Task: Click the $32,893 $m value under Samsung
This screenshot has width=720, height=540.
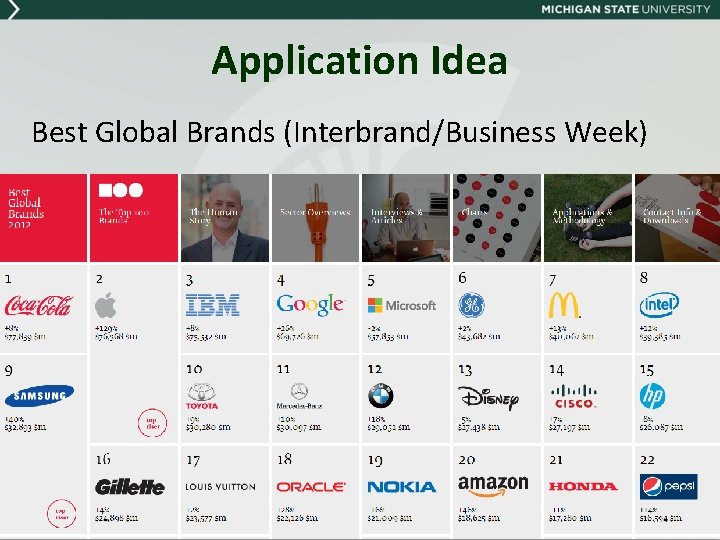Action: 25,427
